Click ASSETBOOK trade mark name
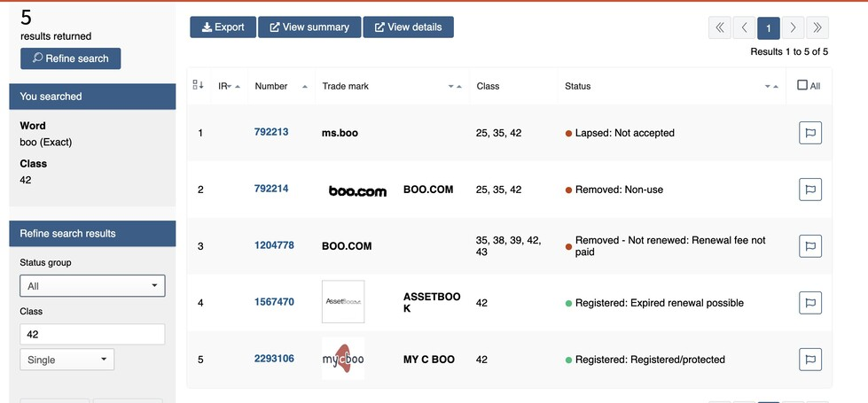868x403 pixels. (x=432, y=303)
